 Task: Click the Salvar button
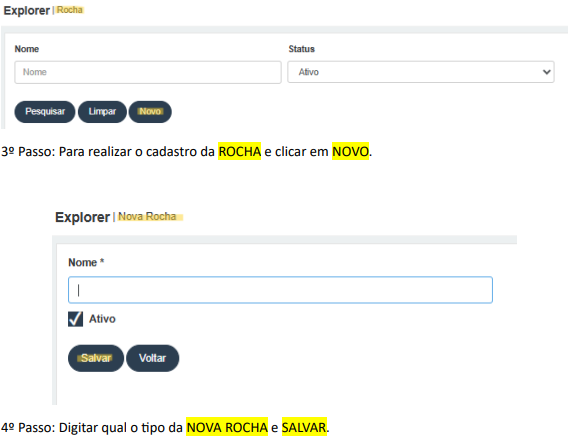96,358
